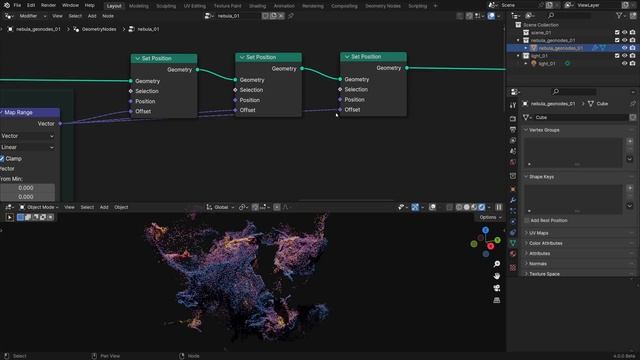This screenshot has height=360, width=640.
Task: Open the Render menu in top bar
Action: click(x=48, y=5)
